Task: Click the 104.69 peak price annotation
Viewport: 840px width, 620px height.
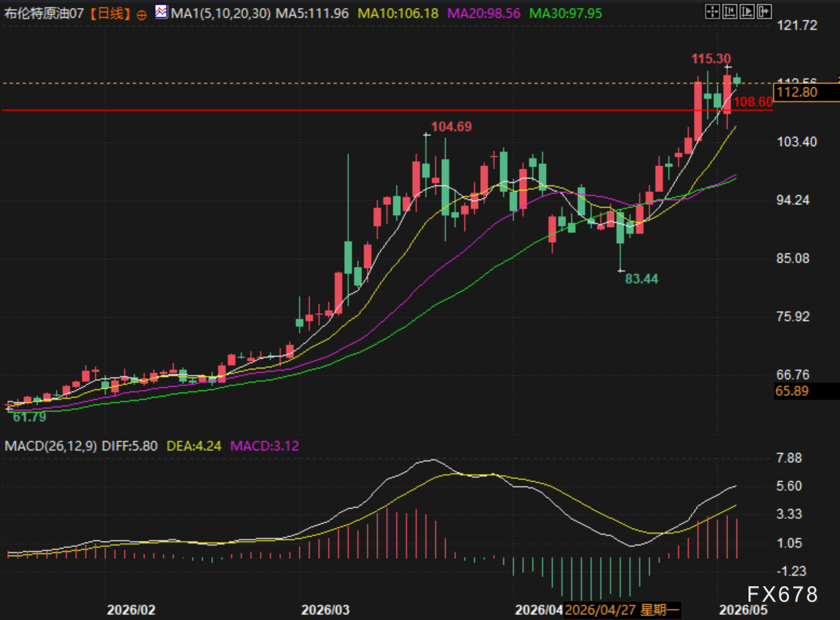Action: 451,127
